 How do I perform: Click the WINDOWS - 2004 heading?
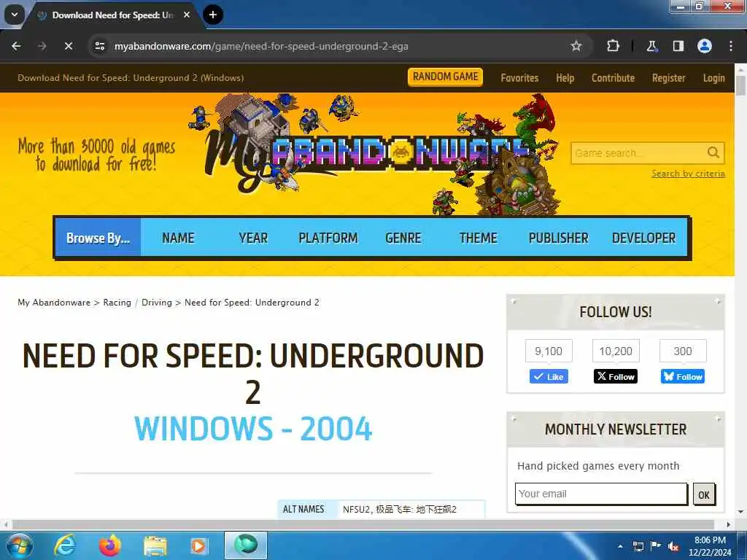pos(253,429)
